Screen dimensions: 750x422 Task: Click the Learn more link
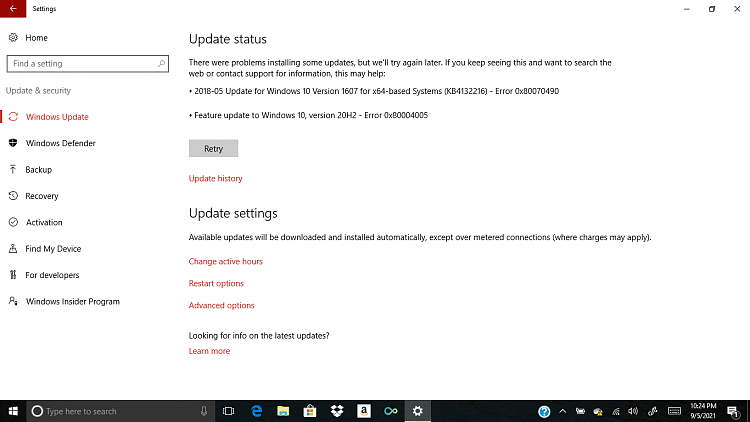coord(209,351)
